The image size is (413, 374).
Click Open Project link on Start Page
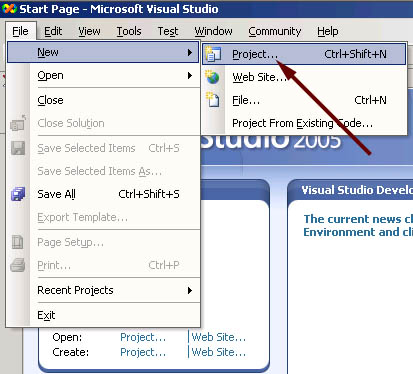143,337
